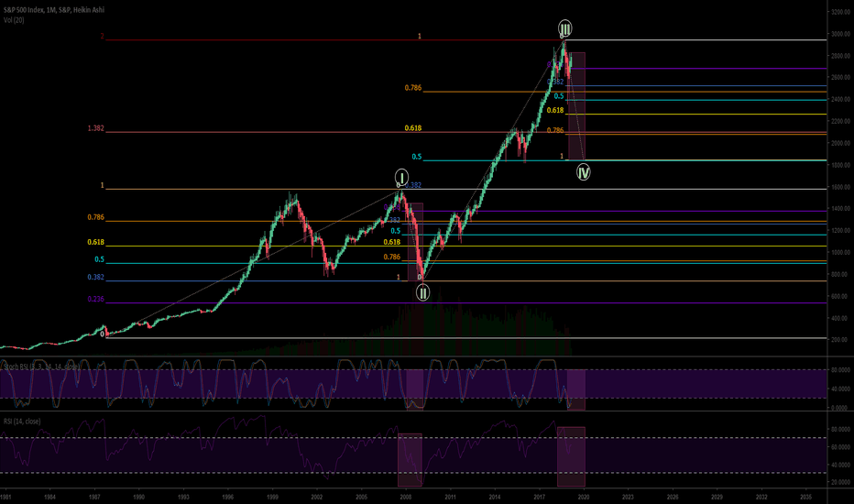Click the 1981 date on the time axis
This screenshot has height=504, width=854.
tap(5, 497)
